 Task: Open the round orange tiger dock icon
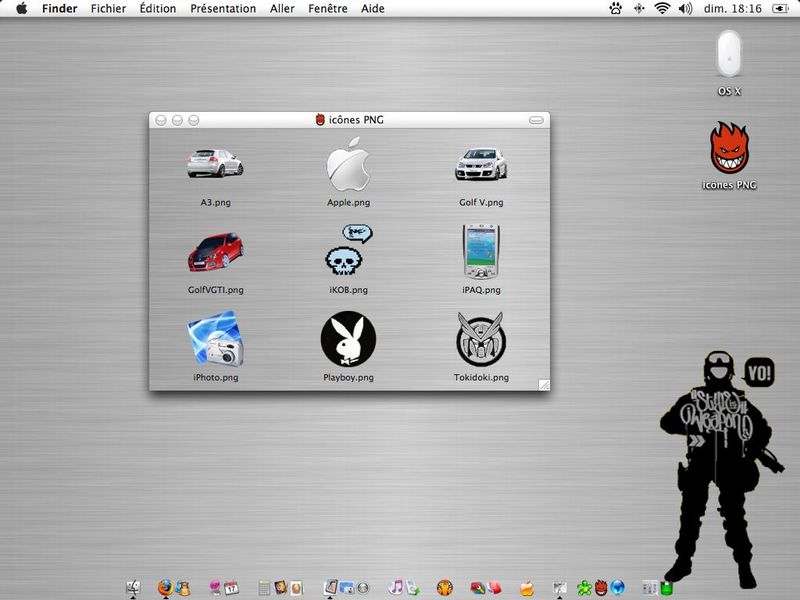[444, 588]
